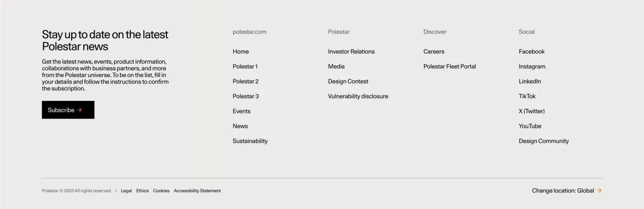Open the Media link
644x209 pixels.
click(336, 67)
